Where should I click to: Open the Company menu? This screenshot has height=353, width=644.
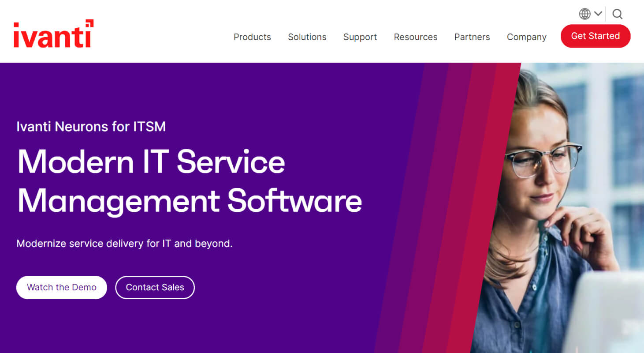527,37
